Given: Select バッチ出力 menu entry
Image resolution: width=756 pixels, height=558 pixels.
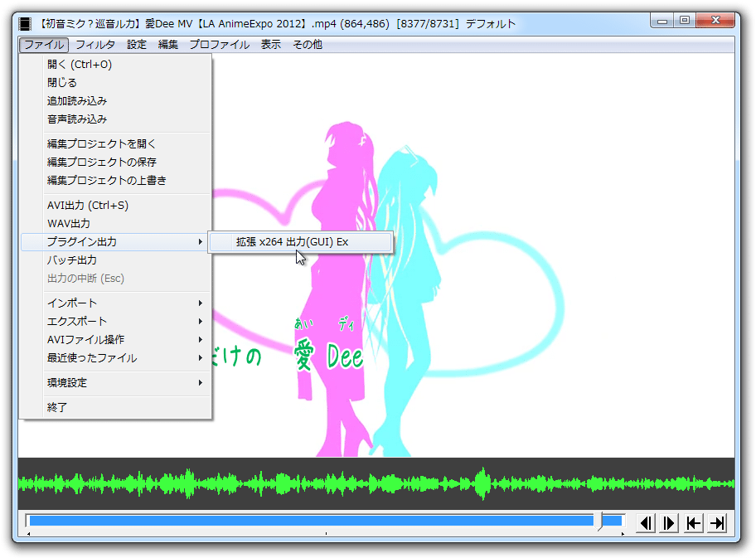Looking at the screenshot, I should 116,260.
